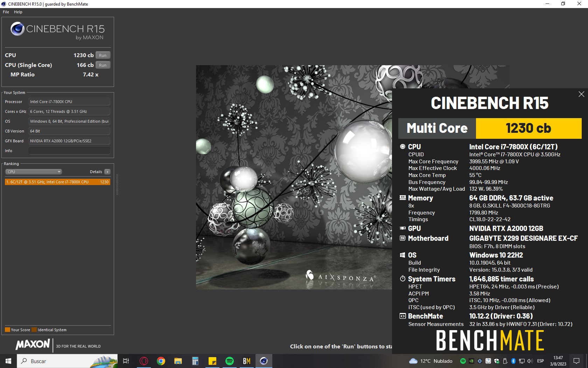The height and width of the screenshot is (368, 588).
Task: Click the network tray icon
Action: click(522, 361)
